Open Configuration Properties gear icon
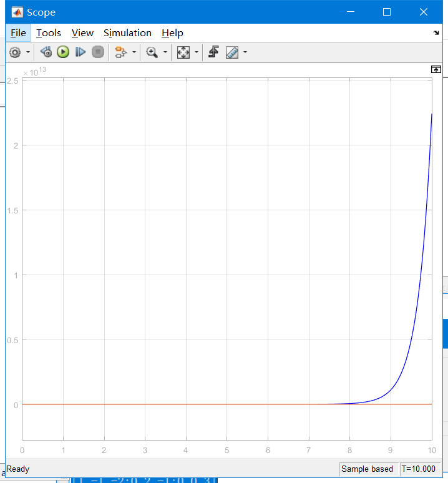Screen dimensions: 448x483 [x=15, y=52]
